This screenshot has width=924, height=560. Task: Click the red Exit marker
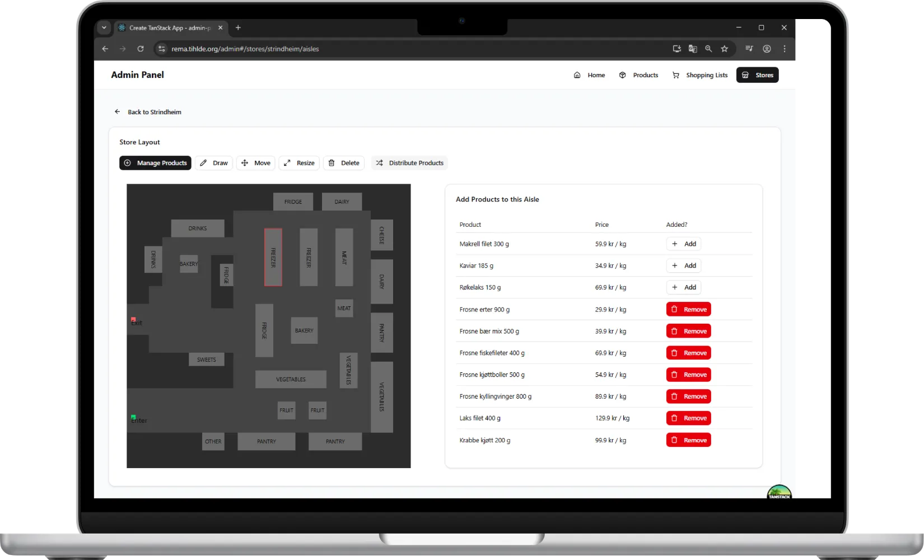(x=133, y=320)
